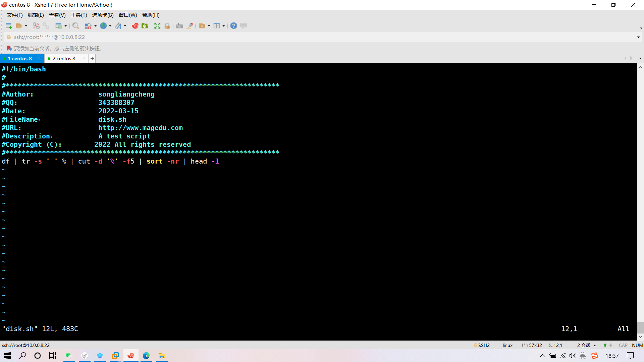Click the blue Help question icon
644x362 pixels.
tap(234, 26)
